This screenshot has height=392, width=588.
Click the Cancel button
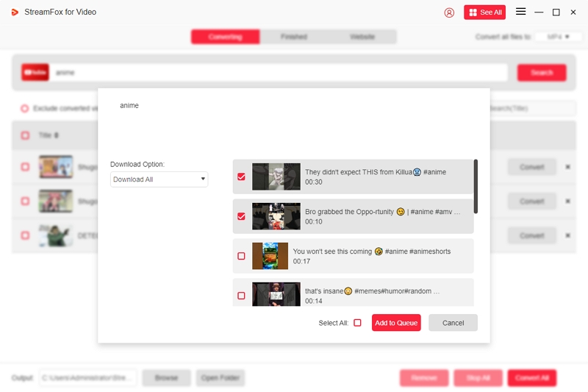(x=453, y=323)
